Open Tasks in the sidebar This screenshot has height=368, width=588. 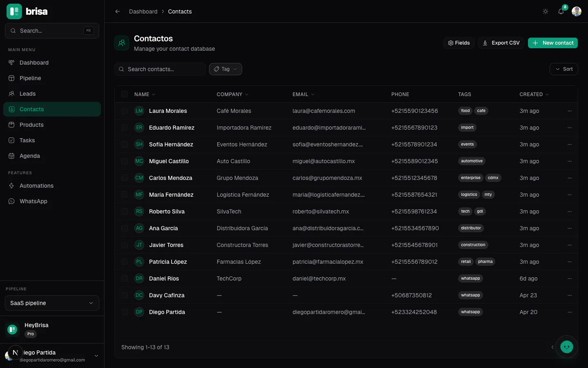click(x=52, y=140)
